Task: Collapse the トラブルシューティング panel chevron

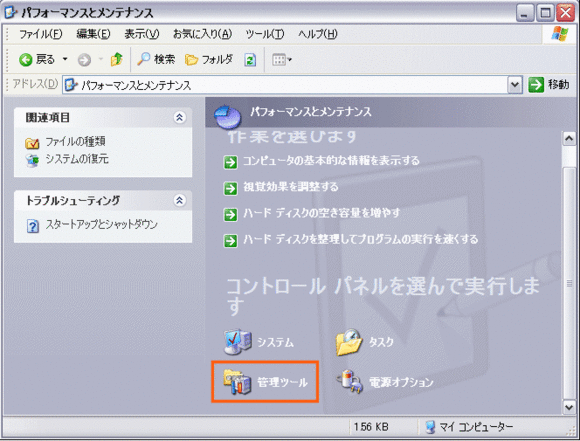Action: pos(179,201)
